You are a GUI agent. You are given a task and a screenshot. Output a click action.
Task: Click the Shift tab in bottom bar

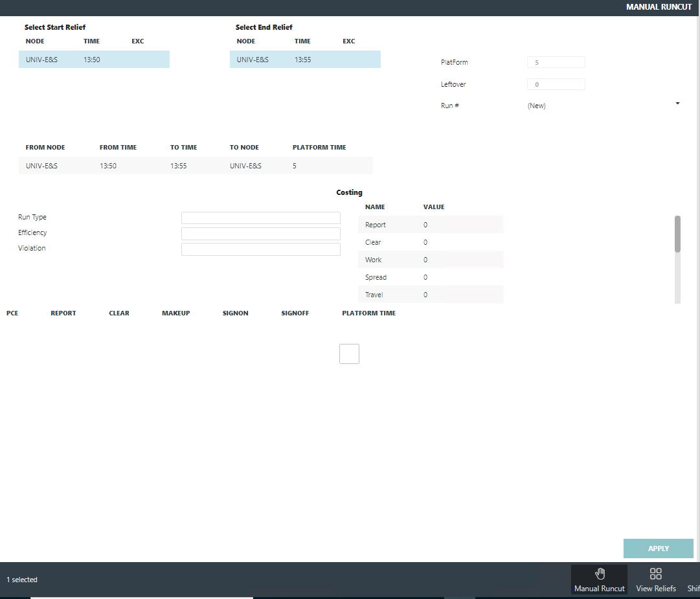(x=693, y=588)
